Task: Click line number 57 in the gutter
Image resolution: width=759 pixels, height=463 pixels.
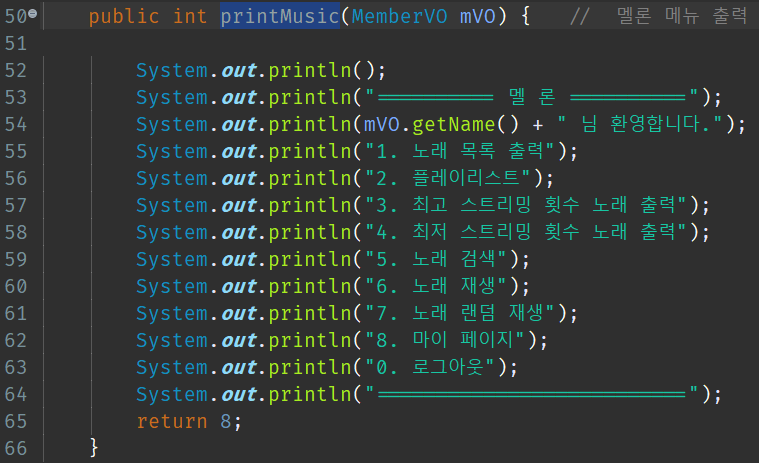Action: tap(15, 206)
